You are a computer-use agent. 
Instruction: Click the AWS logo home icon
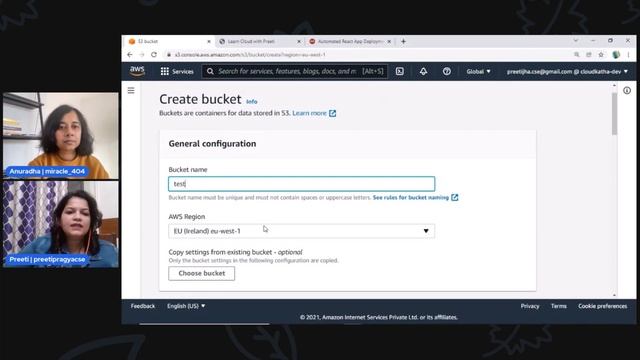point(137,71)
